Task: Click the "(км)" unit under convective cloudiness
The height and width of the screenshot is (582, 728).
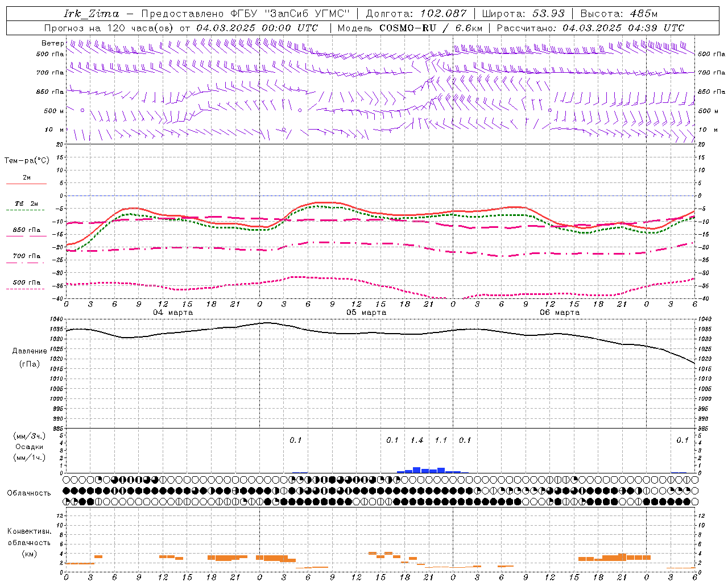Action: (x=30, y=554)
